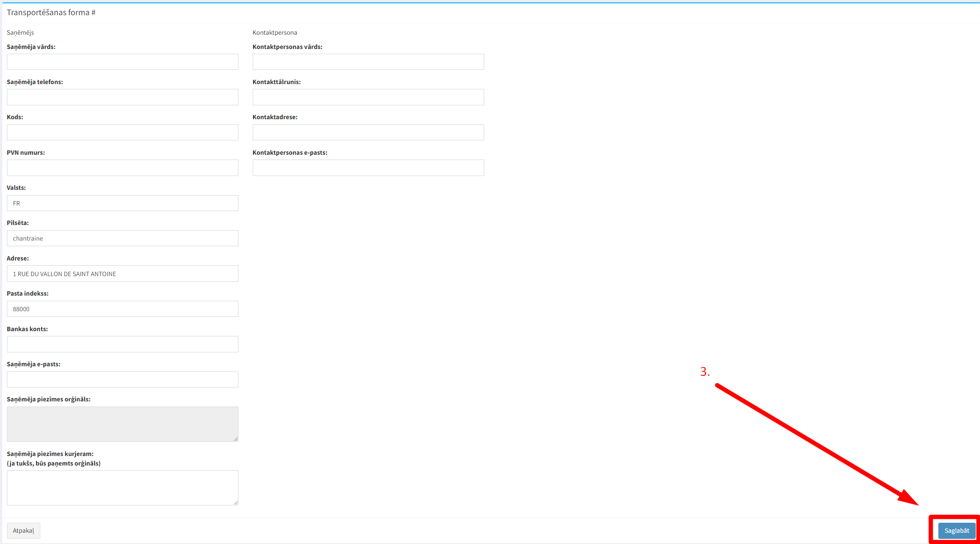The image size is (980, 544).
Task: Click into Kontaktadrese field
Action: click(x=368, y=132)
